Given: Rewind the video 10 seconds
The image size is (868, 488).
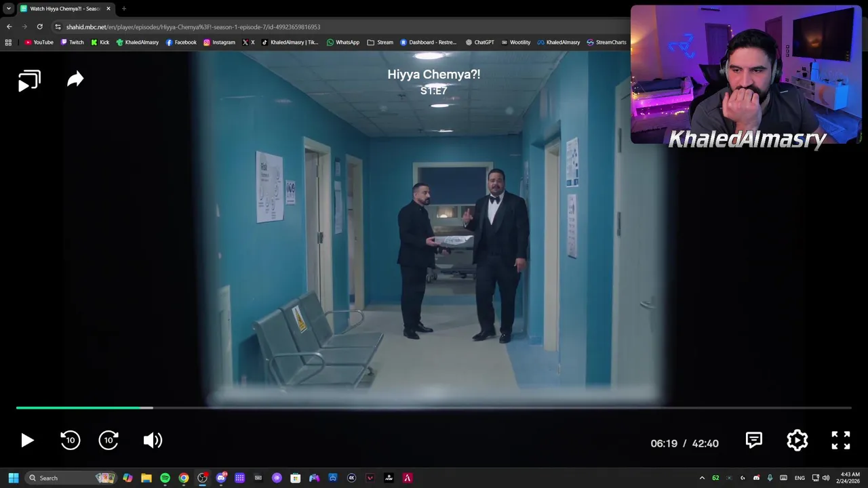Looking at the screenshot, I should click(x=70, y=441).
